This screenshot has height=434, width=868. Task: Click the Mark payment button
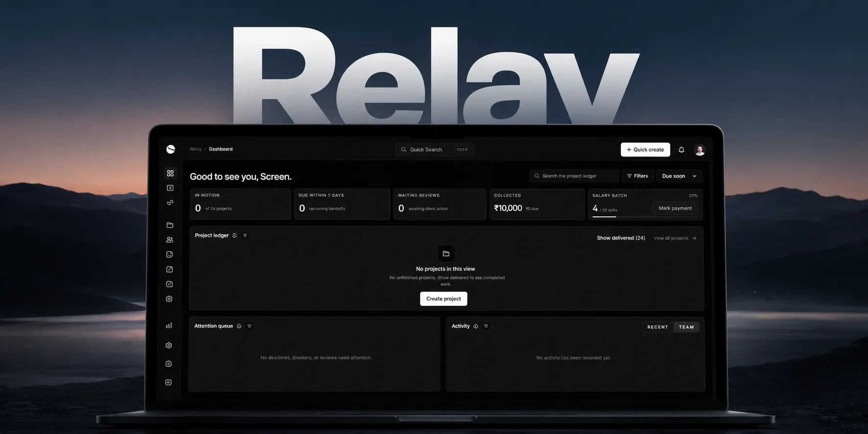click(x=675, y=208)
